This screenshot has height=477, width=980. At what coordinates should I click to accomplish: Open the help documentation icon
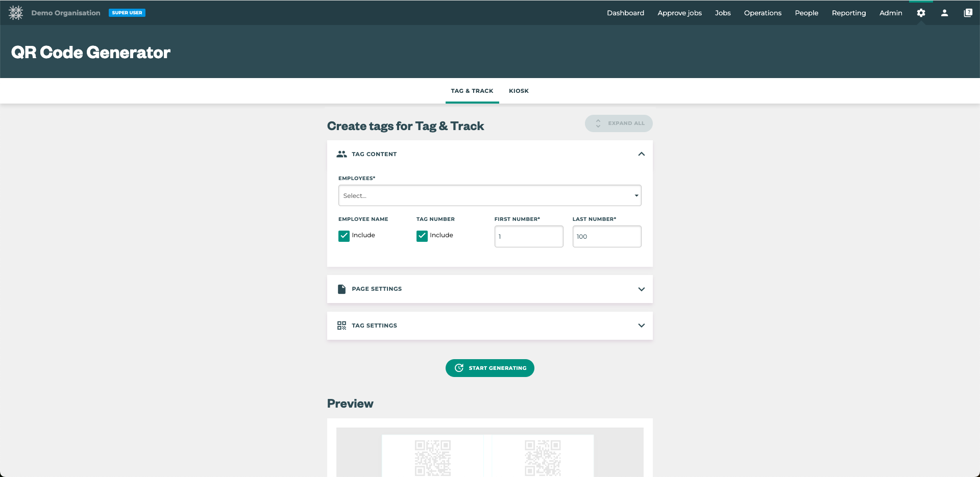point(968,13)
